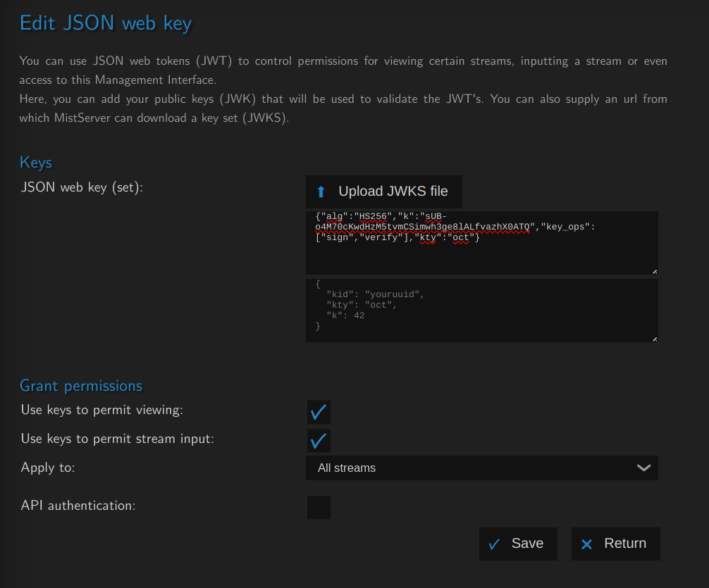Uncheck 'Use keys to permit stream input'

319,441
